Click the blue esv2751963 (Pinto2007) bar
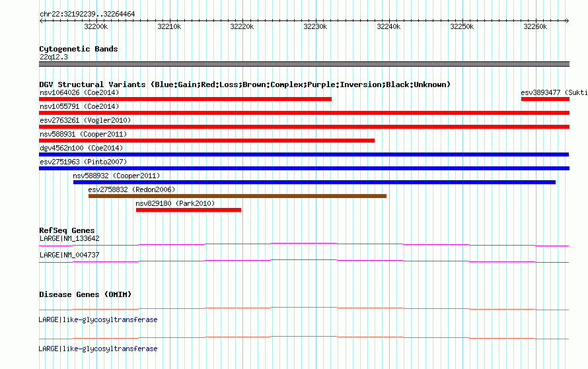This screenshot has width=588, height=369. tap(304, 168)
